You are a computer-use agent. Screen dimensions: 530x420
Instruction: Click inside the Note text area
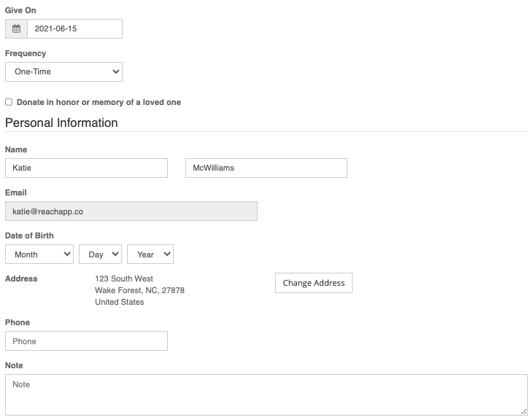(266, 394)
